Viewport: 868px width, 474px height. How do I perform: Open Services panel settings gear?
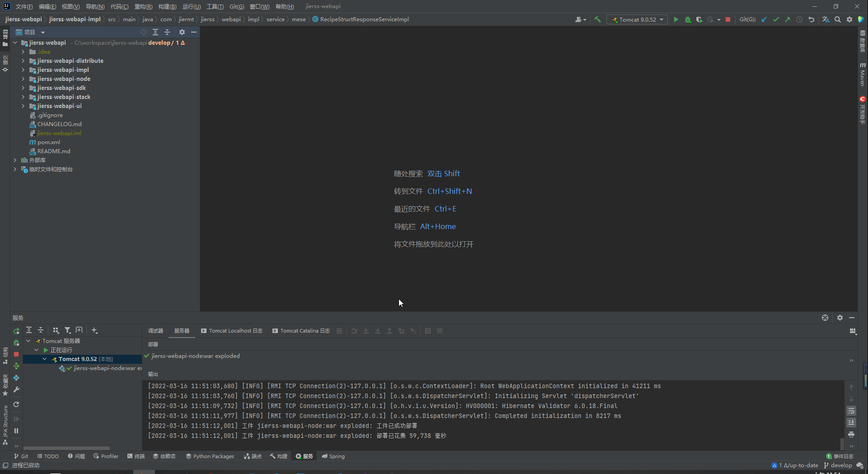click(840, 318)
